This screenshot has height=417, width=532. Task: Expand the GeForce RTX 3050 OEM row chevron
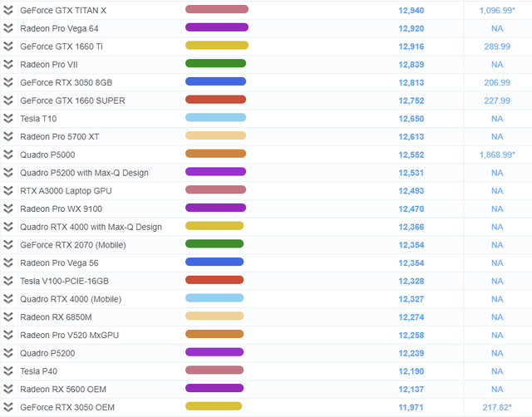tap(9, 407)
